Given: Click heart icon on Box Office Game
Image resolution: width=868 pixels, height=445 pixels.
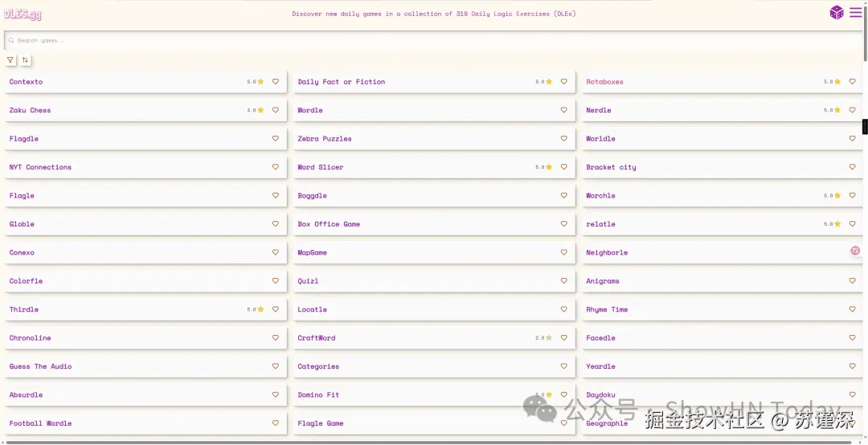Looking at the screenshot, I should pos(563,223).
